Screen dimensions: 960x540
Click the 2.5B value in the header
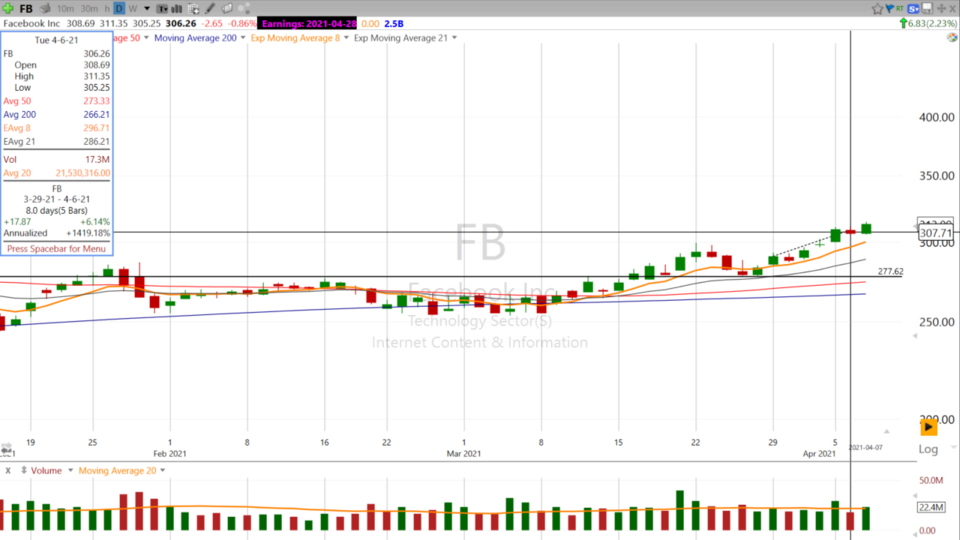point(394,23)
